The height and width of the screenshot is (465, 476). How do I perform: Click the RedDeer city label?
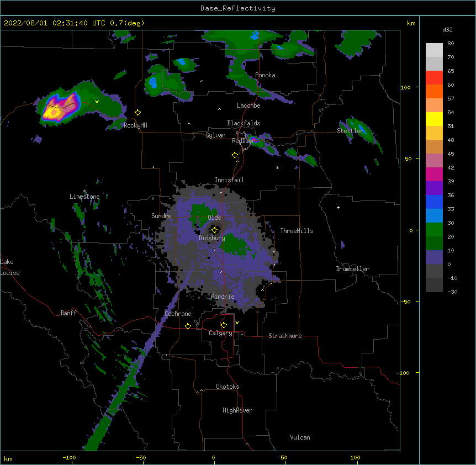[x=243, y=140]
